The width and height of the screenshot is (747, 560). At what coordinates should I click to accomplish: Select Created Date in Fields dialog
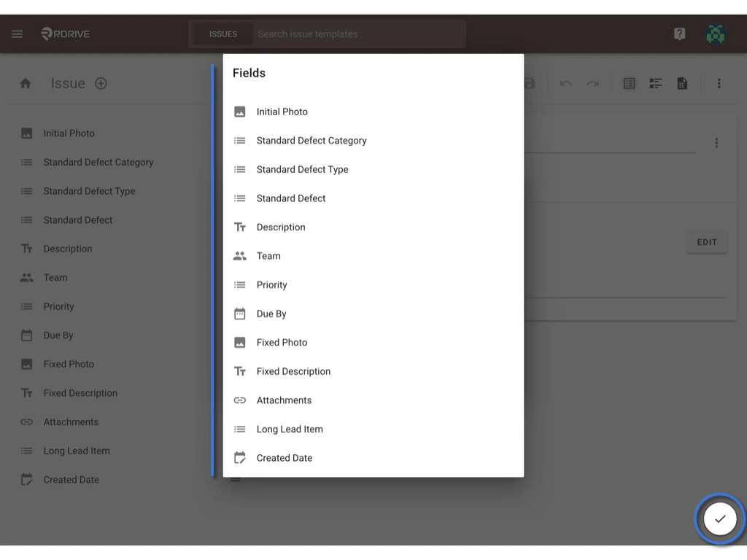pos(373,458)
